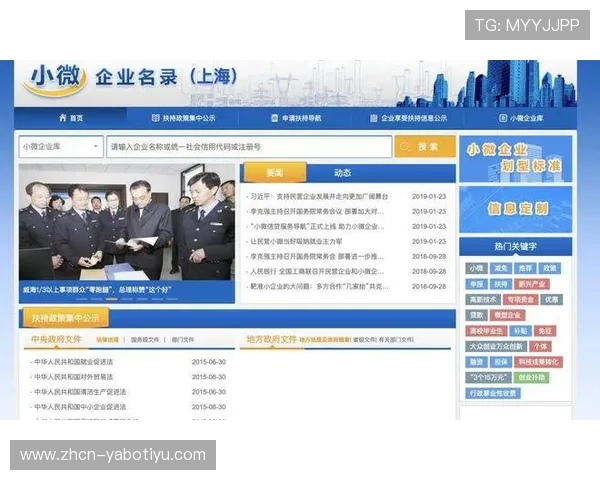Image resolution: width=600 pixels, height=480 pixels.
Task: Open the 小微企业库 search scope dropdown
Action: pos(61,147)
